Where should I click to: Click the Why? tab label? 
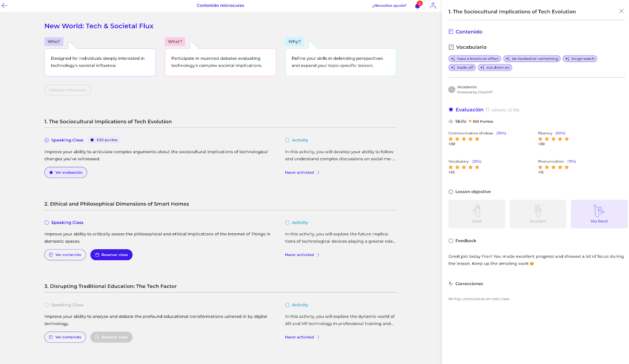(x=294, y=42)
